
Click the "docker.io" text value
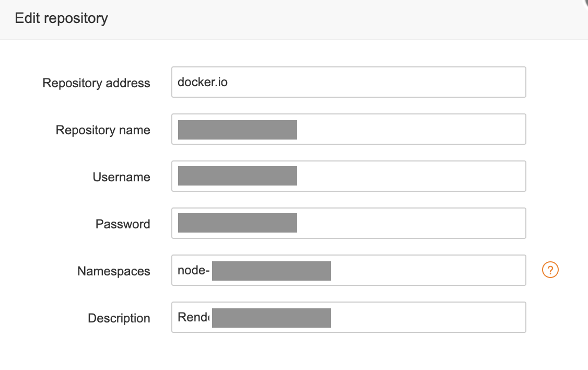(202, 82)
